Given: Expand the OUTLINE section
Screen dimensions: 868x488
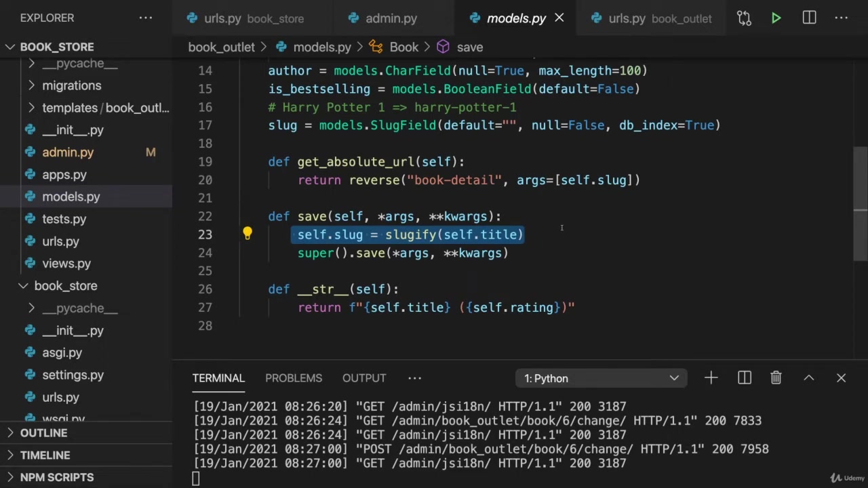Looking at the screenshot, I should (x=43, y=432).
